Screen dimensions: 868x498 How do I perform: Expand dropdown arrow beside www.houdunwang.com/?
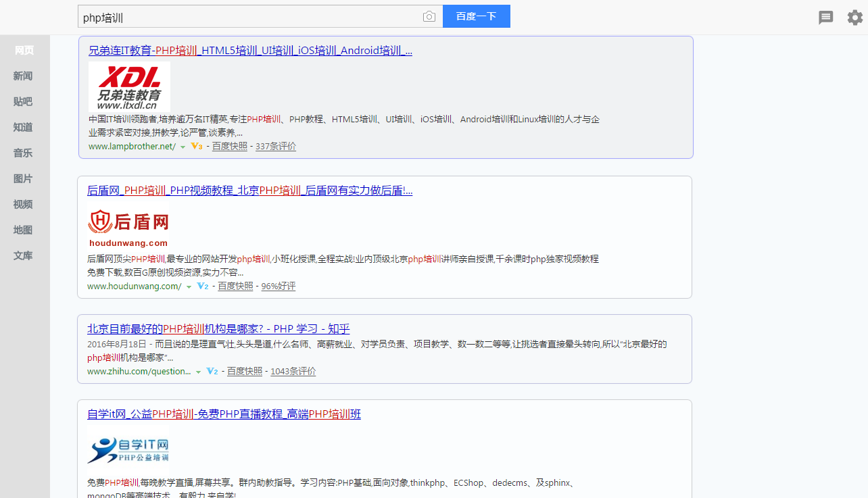point(189,287)
